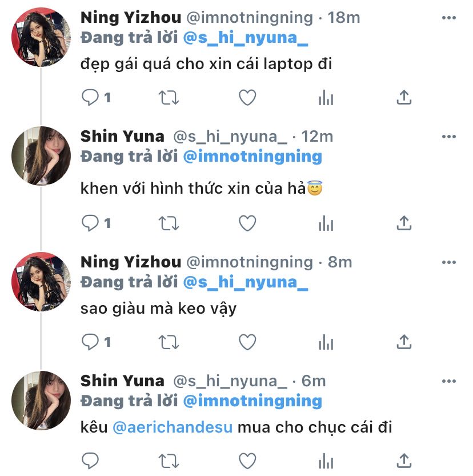Open more options on Ning Yizhou's 8m tweet

tap(450, 262)
